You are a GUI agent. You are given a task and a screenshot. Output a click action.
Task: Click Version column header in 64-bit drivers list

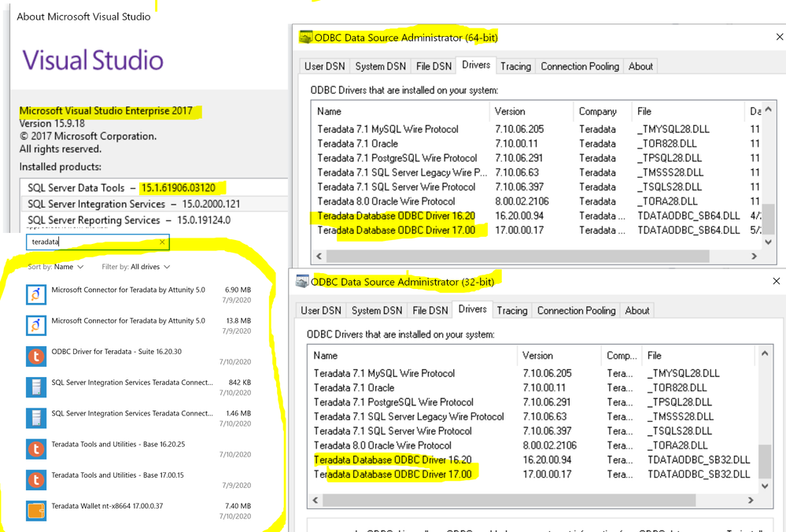[510, 112]
